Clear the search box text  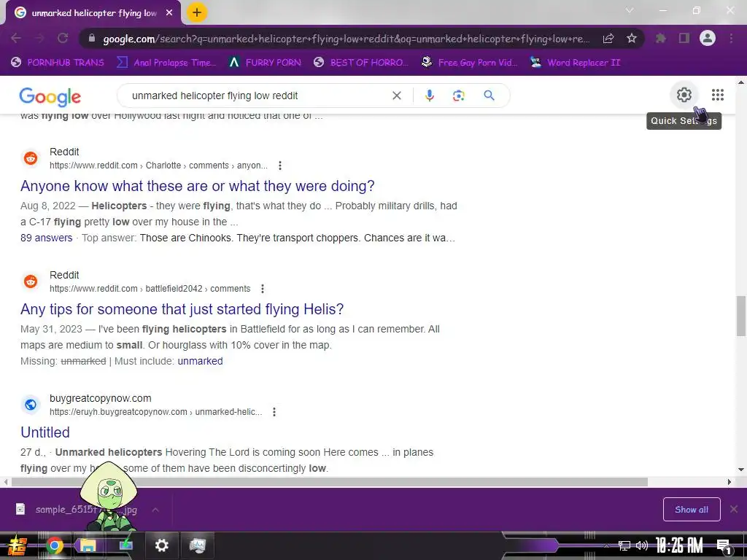tap(396, 96)
